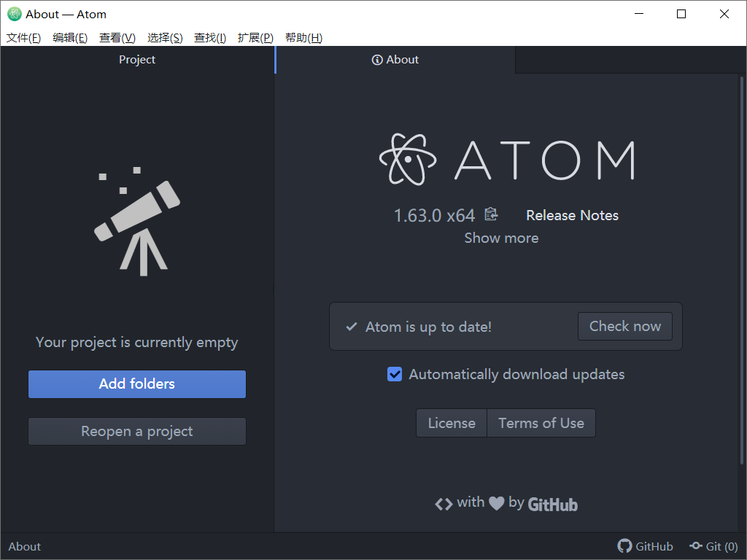Open the 选择(S) menu

pyautogui.click(x=165, y=38)
